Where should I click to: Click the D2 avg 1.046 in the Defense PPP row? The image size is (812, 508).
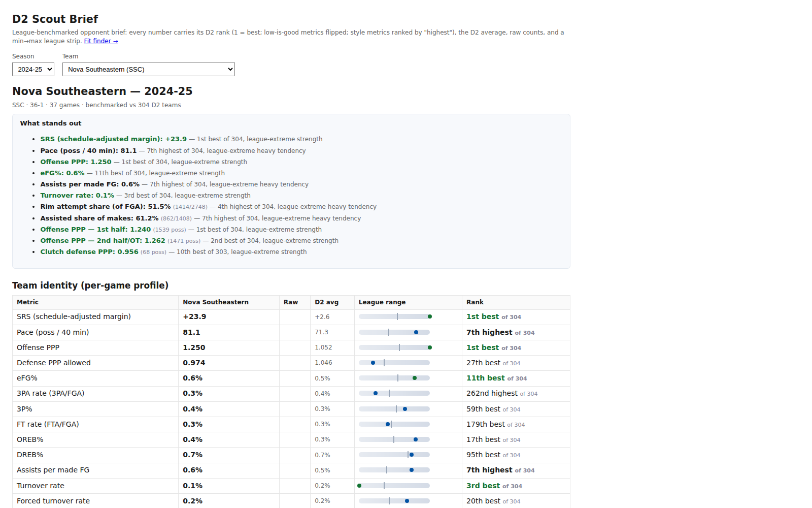[323, 363]
